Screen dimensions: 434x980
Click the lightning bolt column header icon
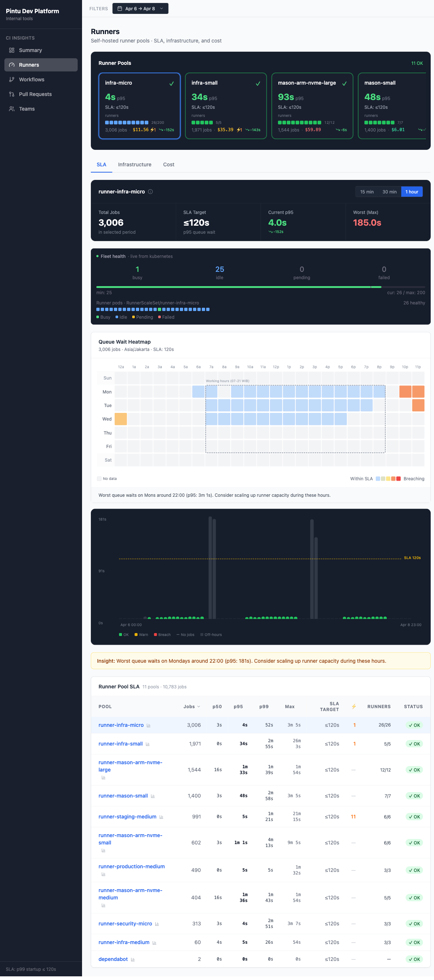pyautogui.click(x=354, y=706)
